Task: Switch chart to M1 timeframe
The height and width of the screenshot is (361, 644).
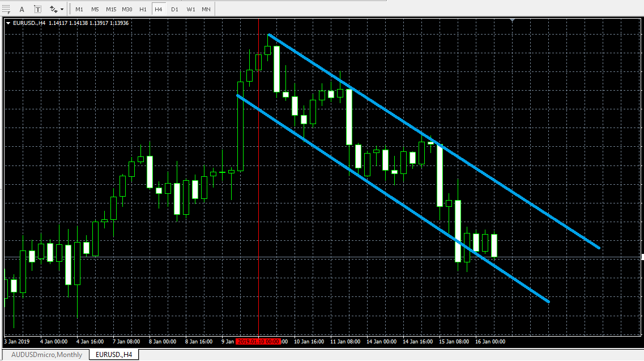Action: click(x=79, y=10)
